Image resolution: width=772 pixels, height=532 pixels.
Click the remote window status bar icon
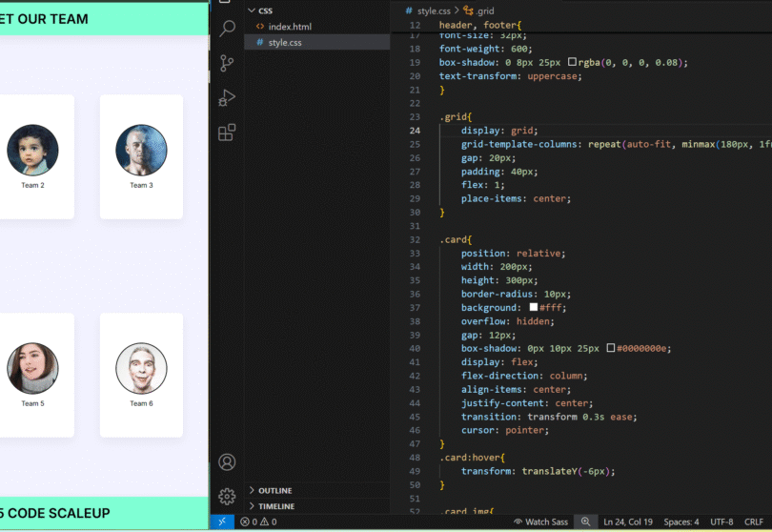221,522
